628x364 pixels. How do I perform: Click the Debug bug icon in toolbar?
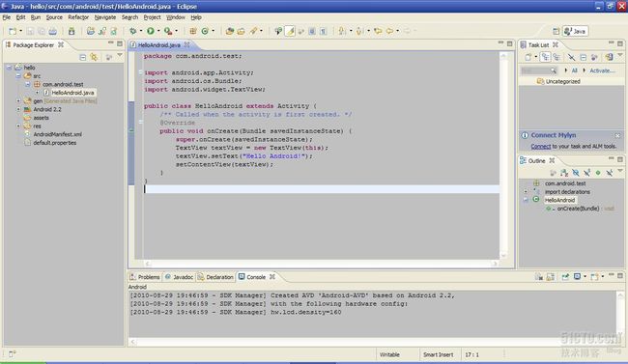click(x=132, y=31)
